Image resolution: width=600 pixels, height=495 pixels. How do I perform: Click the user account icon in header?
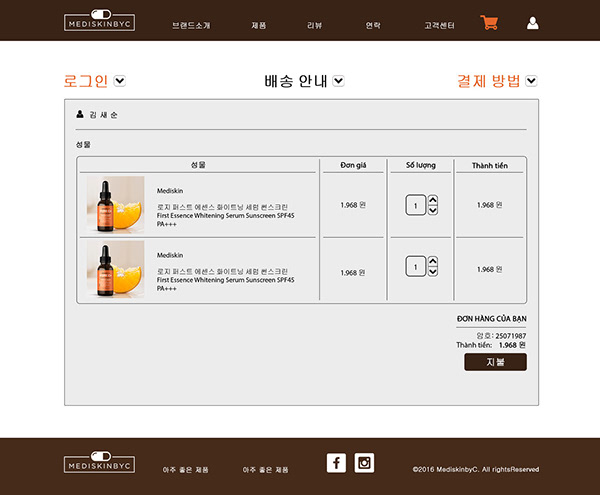coord(532,23)
